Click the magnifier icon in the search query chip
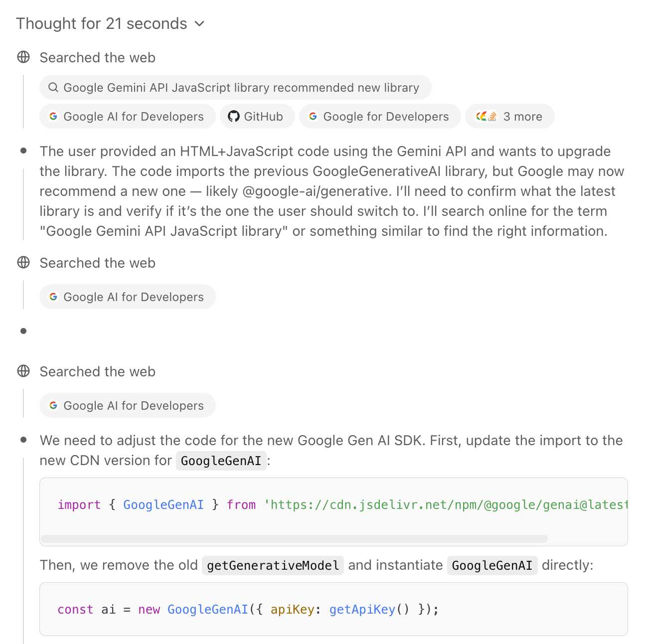The image size is (647, 644). pos(53,88)
